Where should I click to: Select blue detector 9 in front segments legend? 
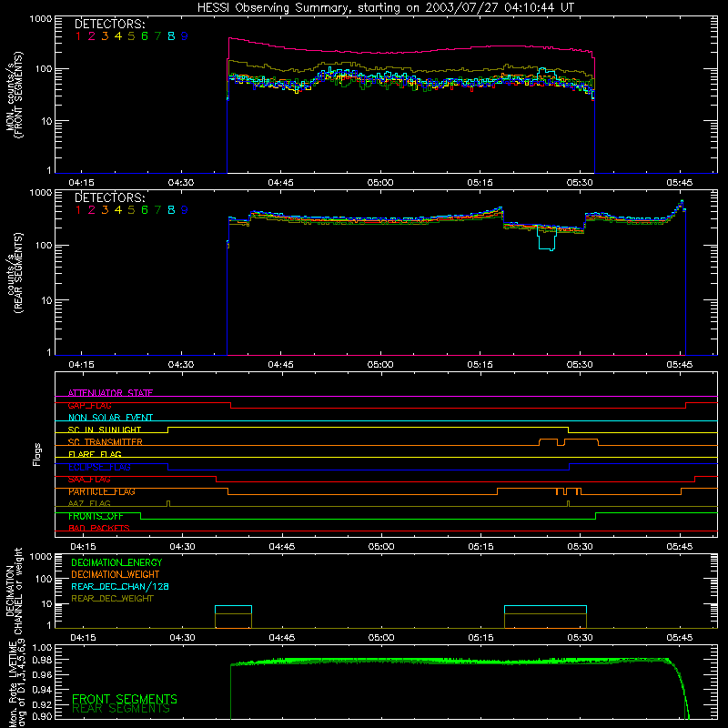point(185,36)
